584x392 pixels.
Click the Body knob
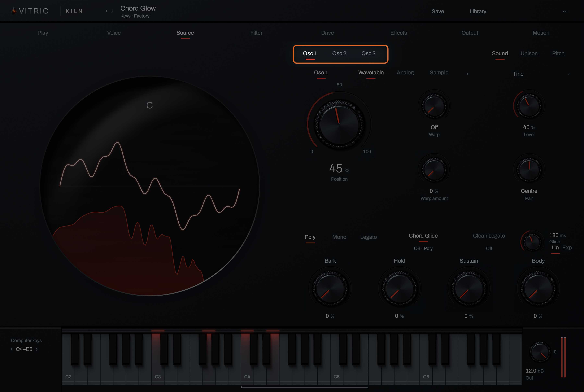coord(538,288)
